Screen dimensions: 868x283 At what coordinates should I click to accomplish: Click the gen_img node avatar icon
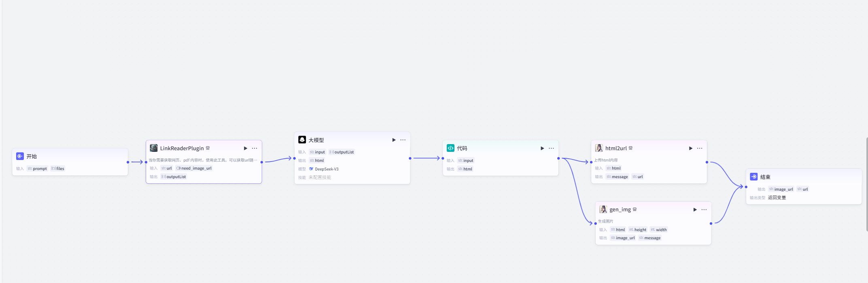coord(603,209)
